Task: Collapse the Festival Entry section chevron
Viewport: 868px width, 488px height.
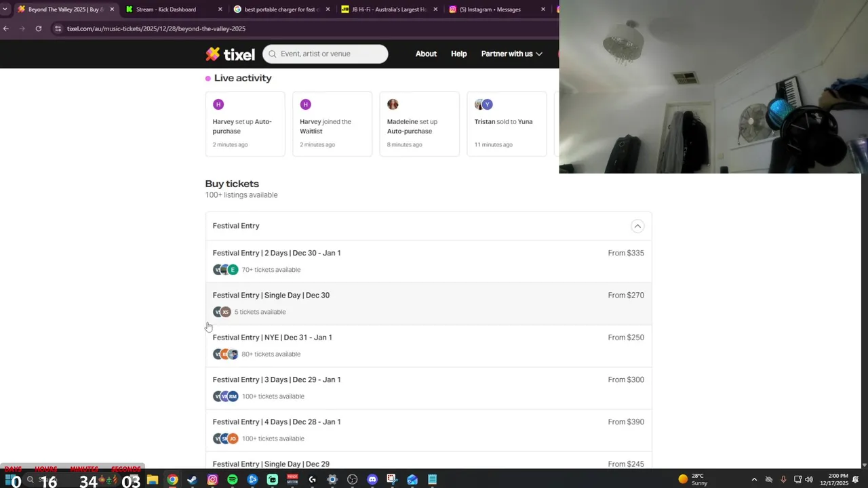Action: coord(637,226)
